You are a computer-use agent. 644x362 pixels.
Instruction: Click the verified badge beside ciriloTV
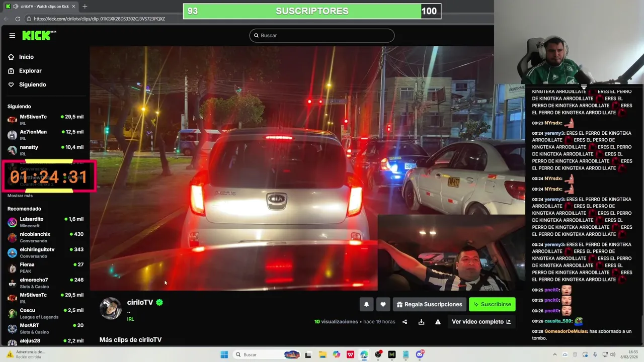159,302
